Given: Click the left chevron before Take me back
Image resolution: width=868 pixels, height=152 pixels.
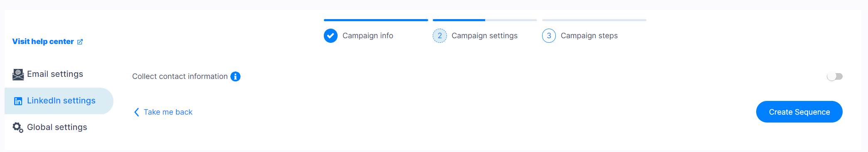Looking at the screenshot, I should (x=136, y=112).
